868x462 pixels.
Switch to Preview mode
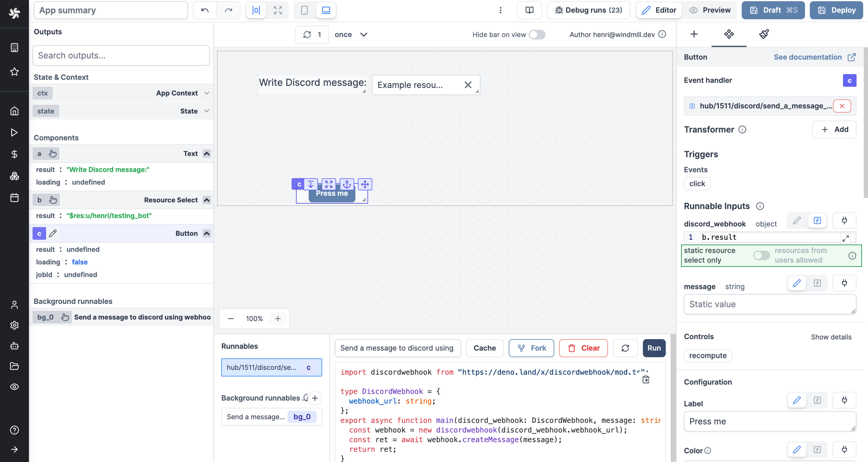710,10
